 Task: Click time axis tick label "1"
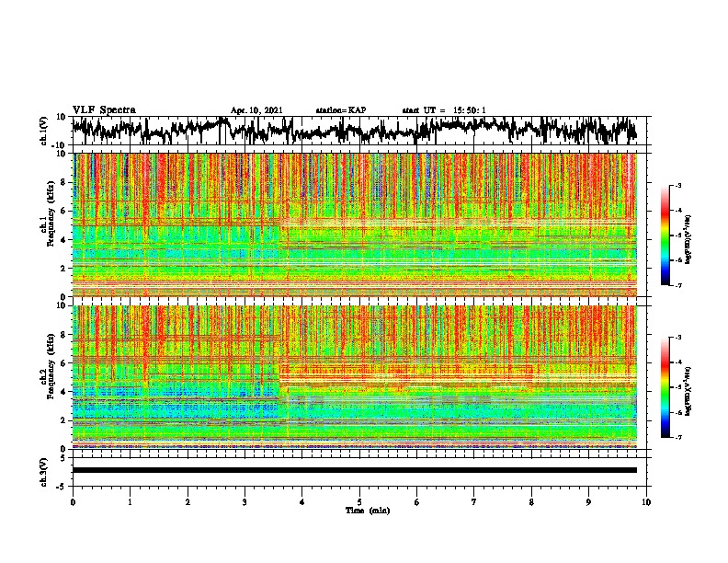pyautogui.click(x=131, y=502)
